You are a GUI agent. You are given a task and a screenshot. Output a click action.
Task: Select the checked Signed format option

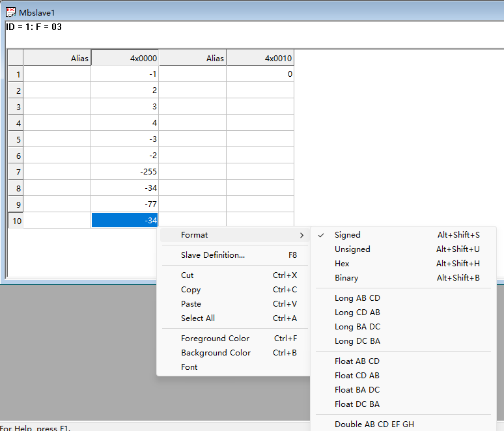coord(347,235)
